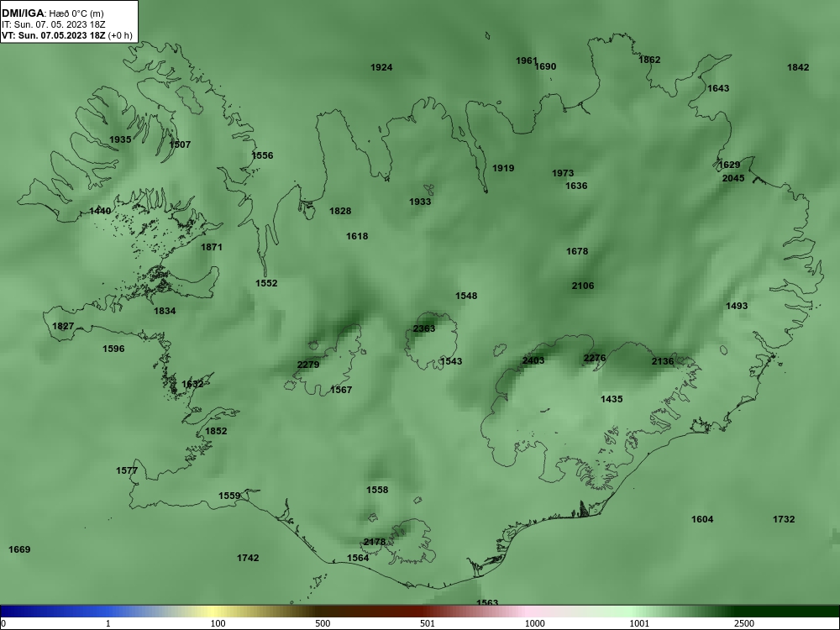The height and width of the screenshot is (630, 840).
Task: Click the value 1507
Action: [x=180, y=144]
